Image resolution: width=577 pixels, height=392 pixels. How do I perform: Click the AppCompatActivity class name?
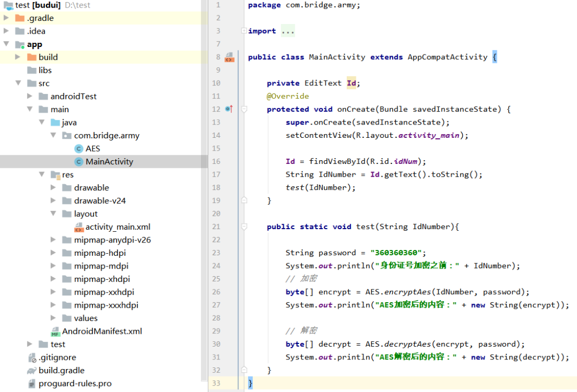(x=448, y=57)
